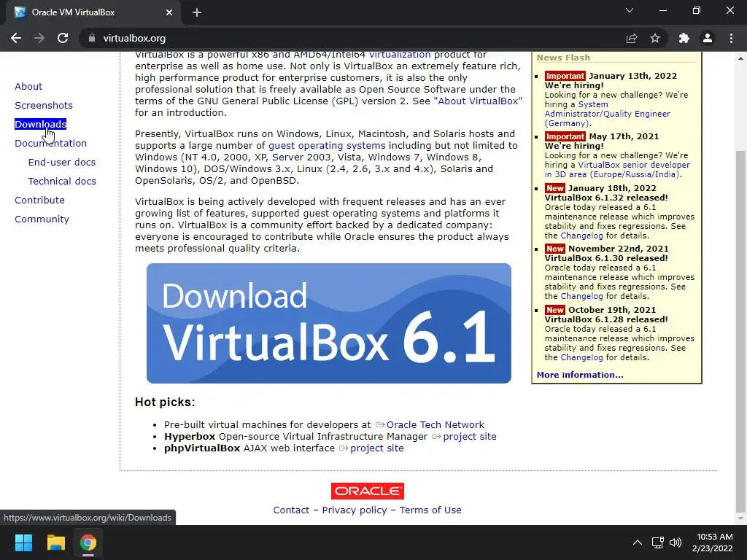Open the clock showing 10:53 AM
Viewport: 747px width, 560px height.
[713, 542]
